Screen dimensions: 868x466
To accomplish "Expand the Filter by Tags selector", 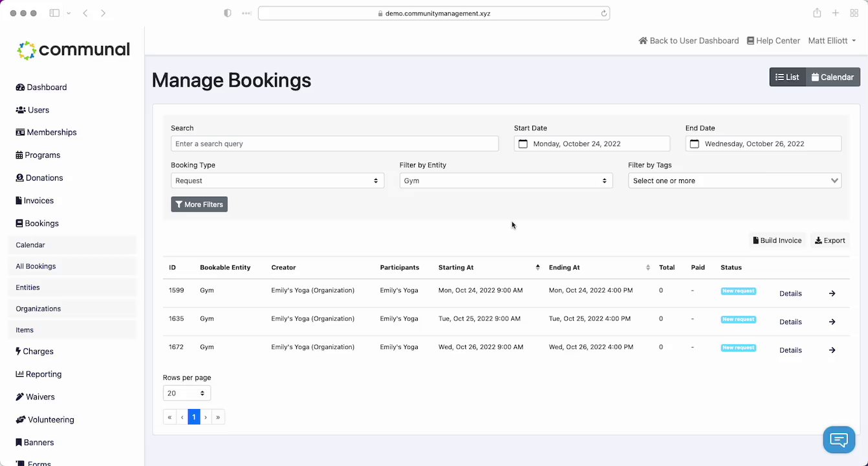I will tap(735, 181).
